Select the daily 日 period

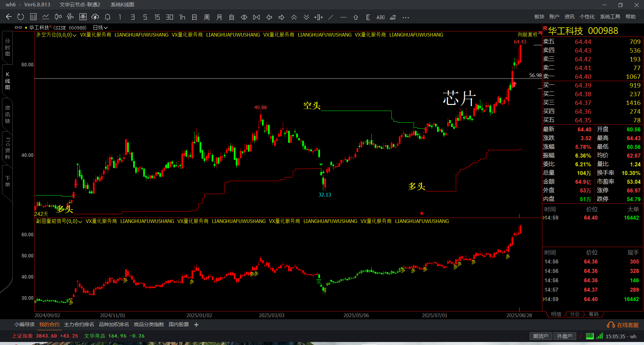[x=194, y=17]
